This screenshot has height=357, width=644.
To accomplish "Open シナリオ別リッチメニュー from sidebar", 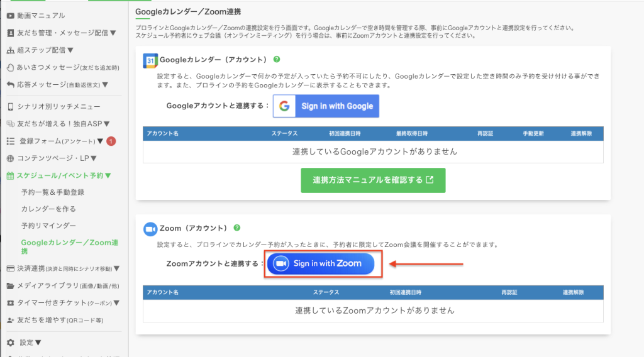I will pos(59,107).
